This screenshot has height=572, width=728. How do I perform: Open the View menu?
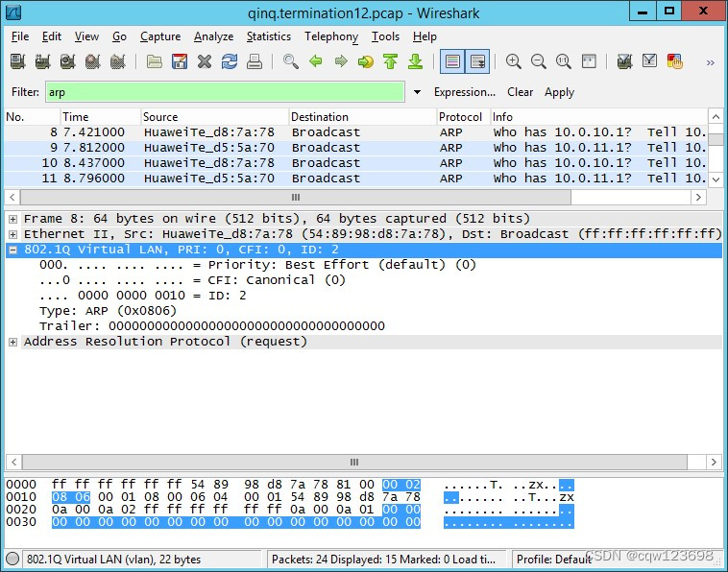click(86, 36)
